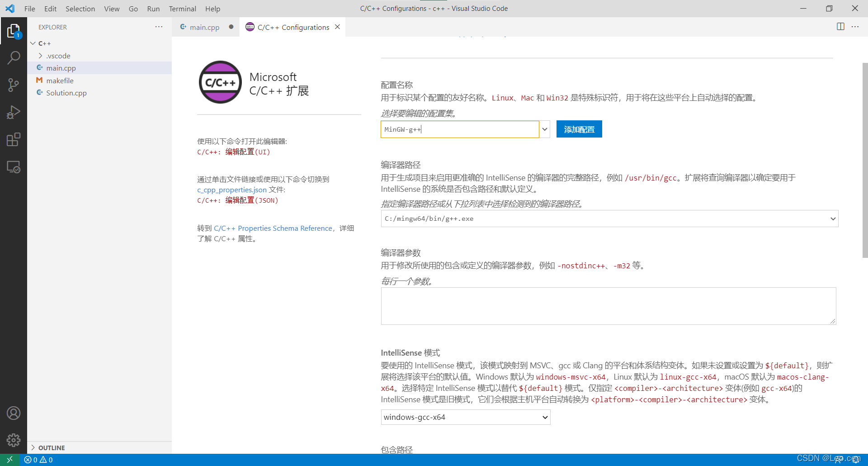Screen dimensions: 868x466
Task: Click the 编译器路径 heading
Action: 401,165
